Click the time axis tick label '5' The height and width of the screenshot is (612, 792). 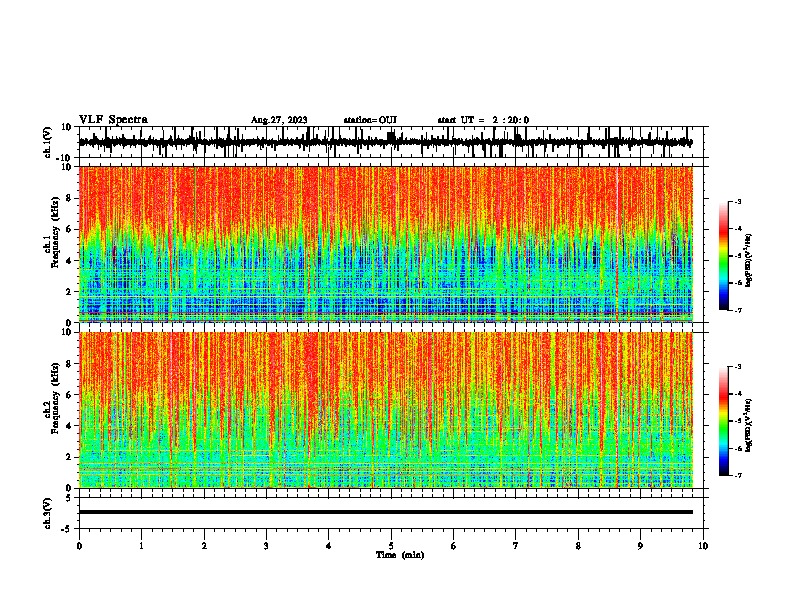pyautogui.click(x=391, y=546)
